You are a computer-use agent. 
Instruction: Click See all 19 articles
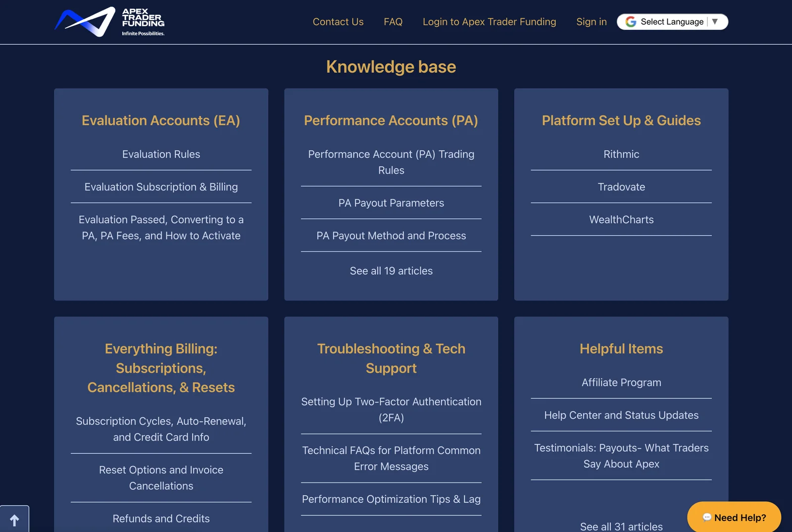click(x=391, y=271)
